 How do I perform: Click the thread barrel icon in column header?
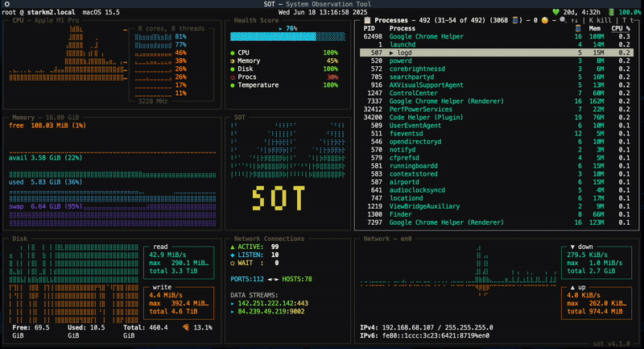pos(576,27)
